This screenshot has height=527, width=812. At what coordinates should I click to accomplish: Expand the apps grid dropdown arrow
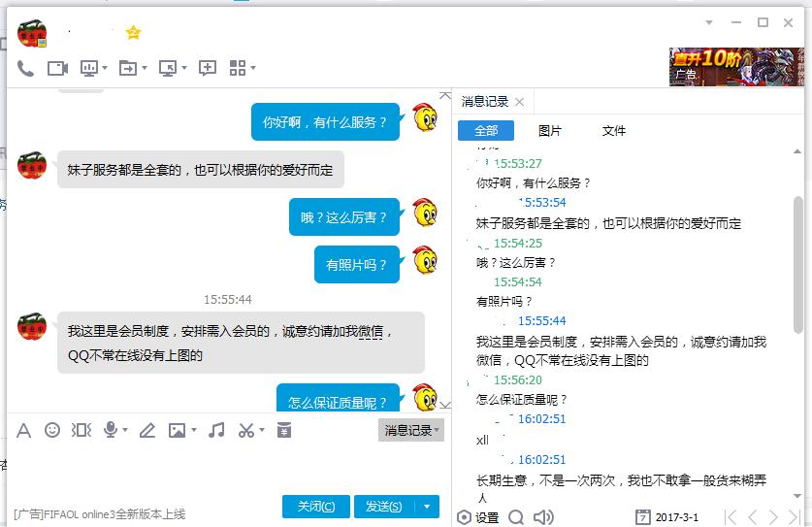coord(253,68)
